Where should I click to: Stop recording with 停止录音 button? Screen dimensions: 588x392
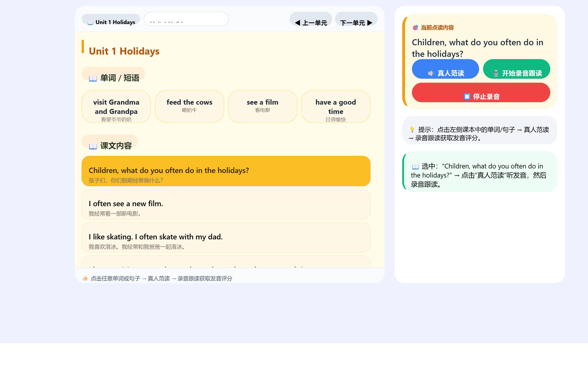point(481,93)
